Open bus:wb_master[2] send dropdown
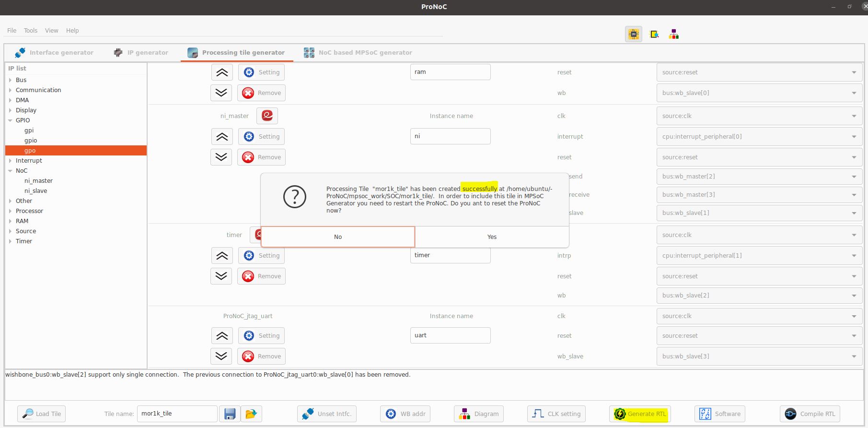 pyautogui.click(x=759, y=177)
